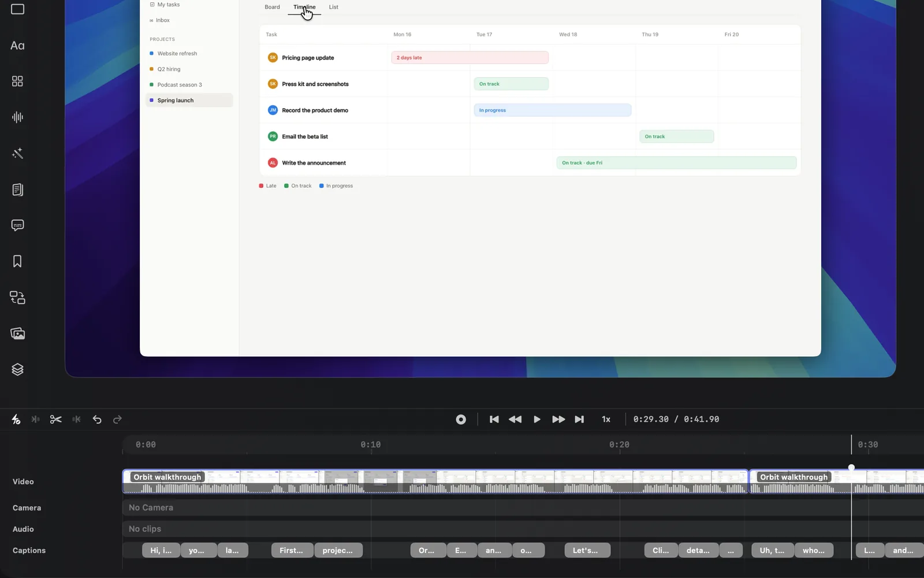Skip to the end of the timeline
The image size is (924, 578).
coord(579,420)
